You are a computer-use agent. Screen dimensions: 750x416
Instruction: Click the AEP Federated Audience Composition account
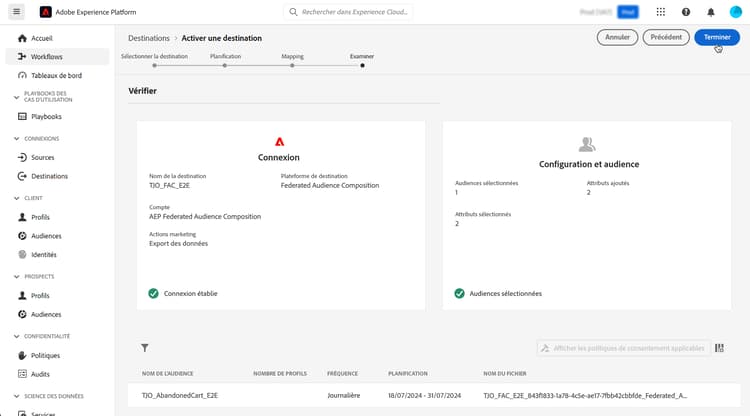point(205,217)
